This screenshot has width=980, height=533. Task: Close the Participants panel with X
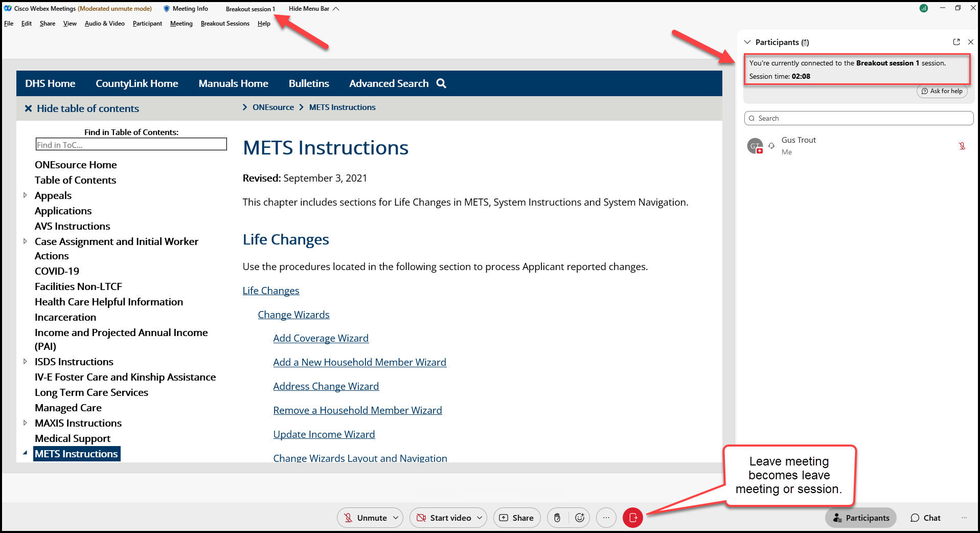pos(971,42)
